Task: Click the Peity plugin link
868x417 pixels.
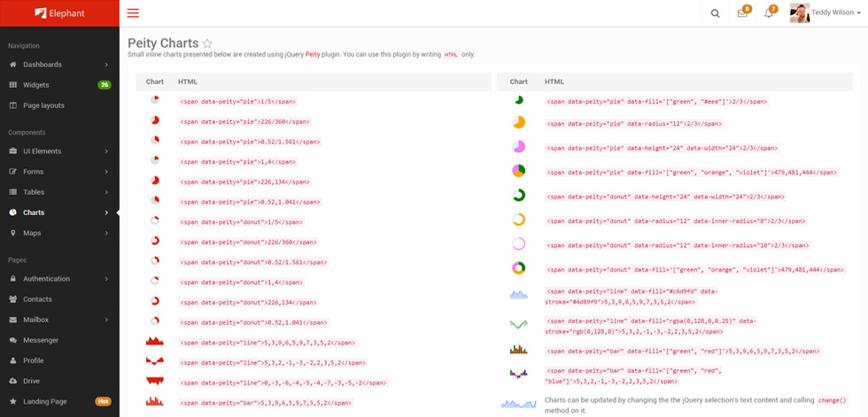Action: pos(313,55)
